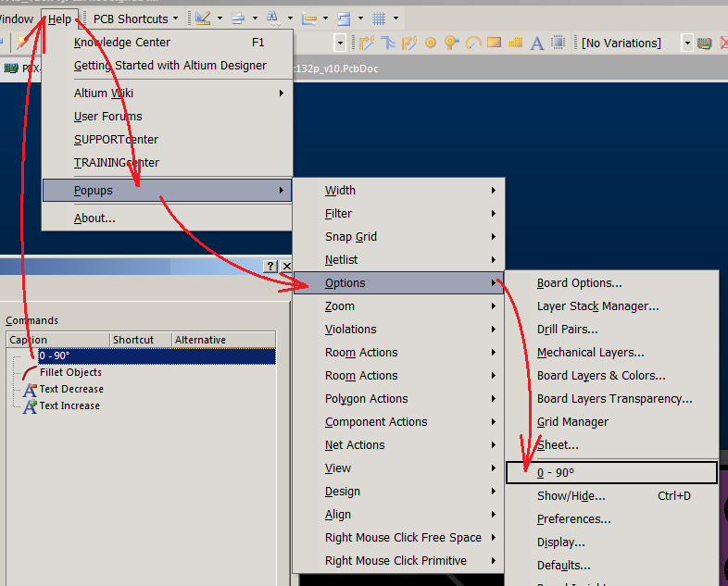
Task: Choose Preferences... in Options submenu
Action: (612, 519)
